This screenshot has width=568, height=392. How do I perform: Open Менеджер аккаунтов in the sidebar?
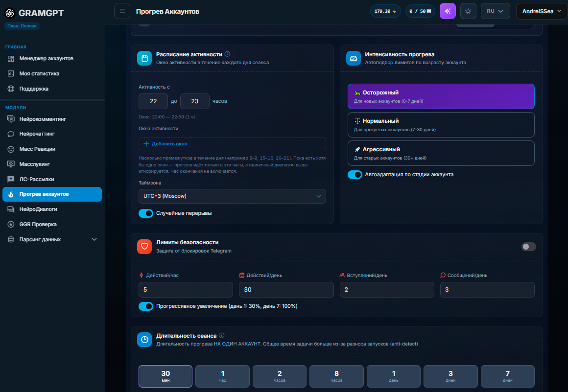pos(52,58)
